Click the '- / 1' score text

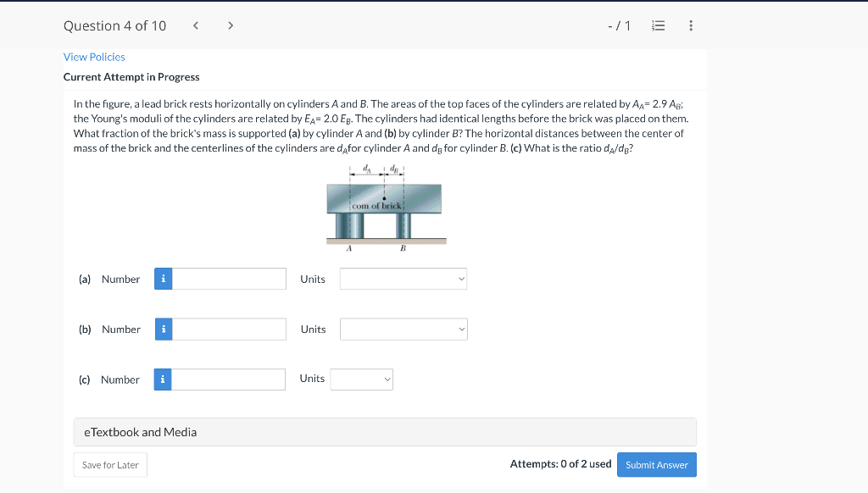tap(619, 26)
